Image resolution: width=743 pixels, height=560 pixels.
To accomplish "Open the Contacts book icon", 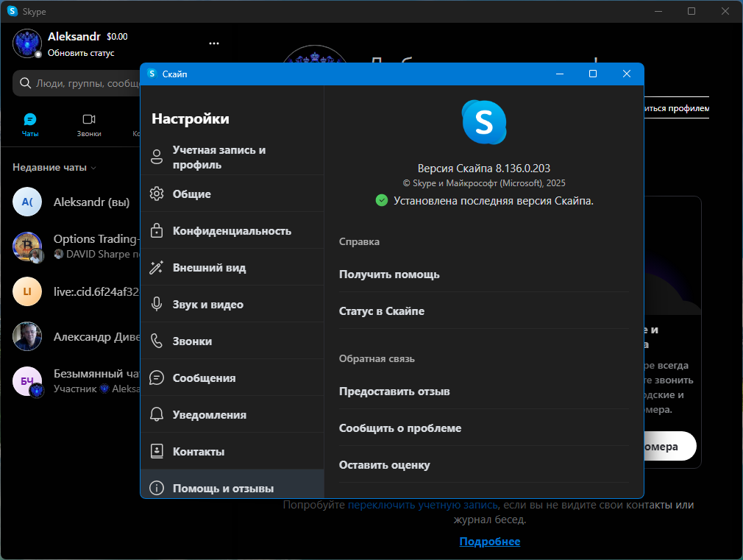I will 157,451.
